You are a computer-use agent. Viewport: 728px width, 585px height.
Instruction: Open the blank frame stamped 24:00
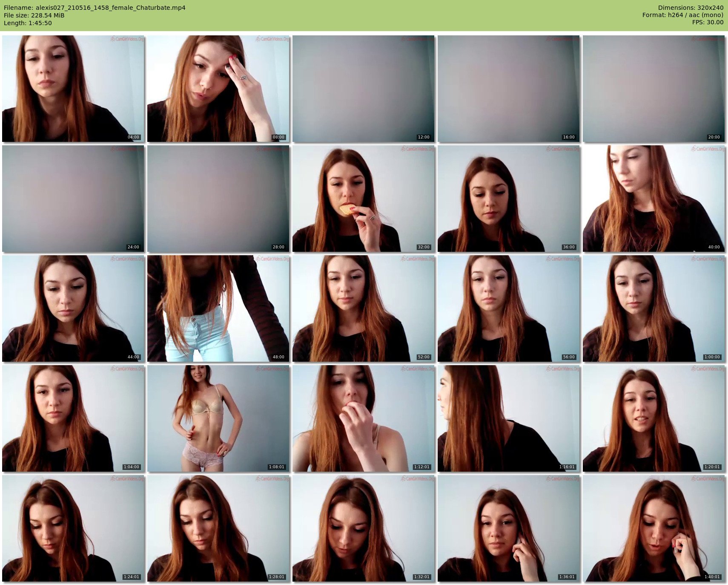(x=73, y=199)
